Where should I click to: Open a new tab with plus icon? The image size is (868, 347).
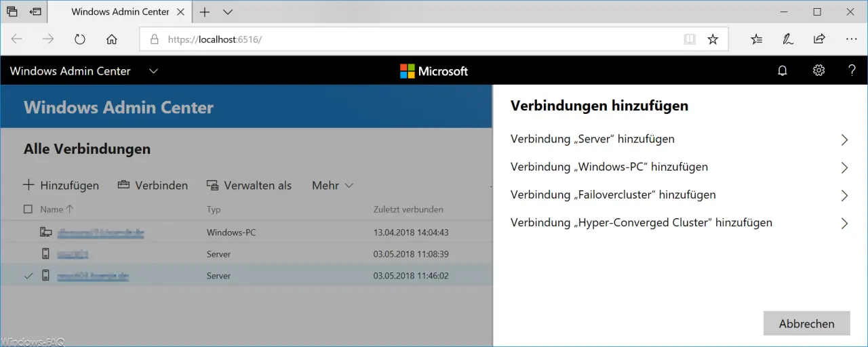(x=205, y=12)
